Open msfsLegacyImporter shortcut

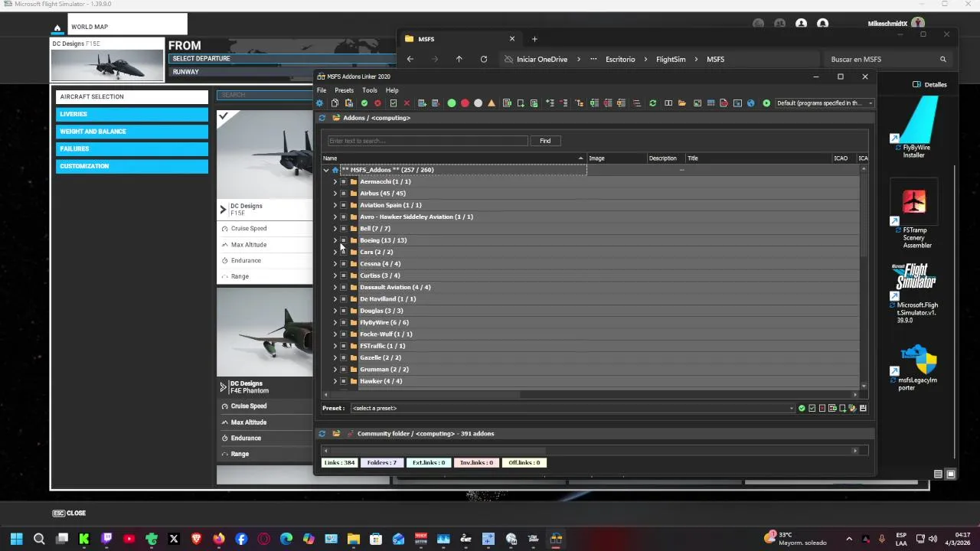pos(916,367)
